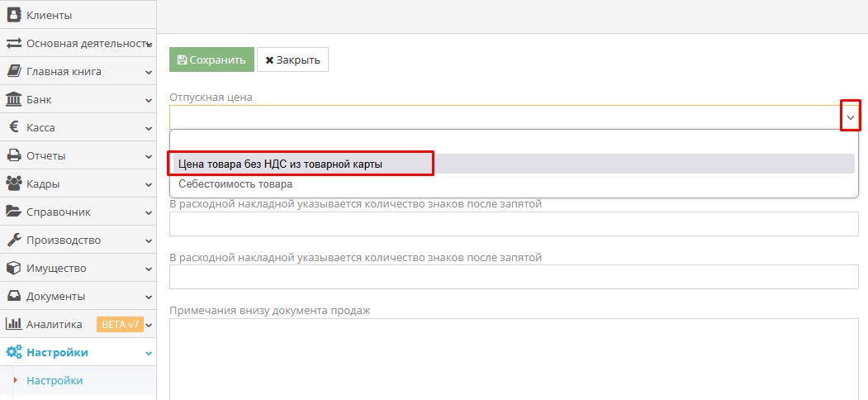This screenshot has height=400, width=868.
Task: Click the Клиенты contacts icon
Action: tap(14, 15)
